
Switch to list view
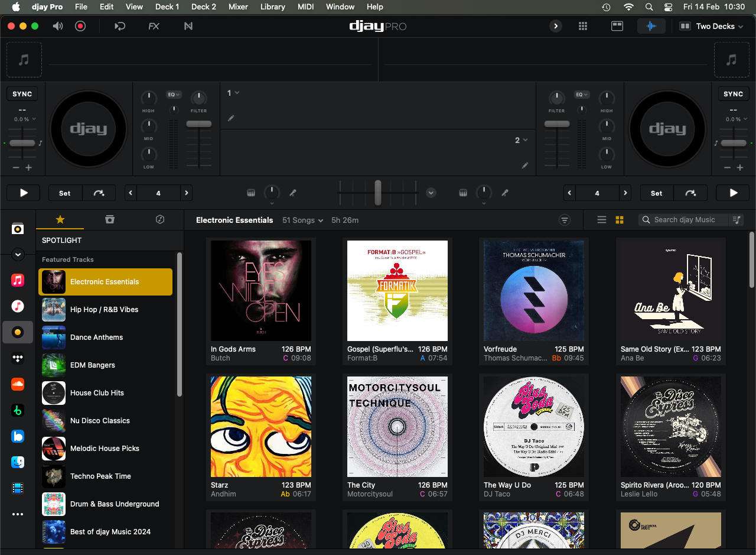(x=602, y=220)
